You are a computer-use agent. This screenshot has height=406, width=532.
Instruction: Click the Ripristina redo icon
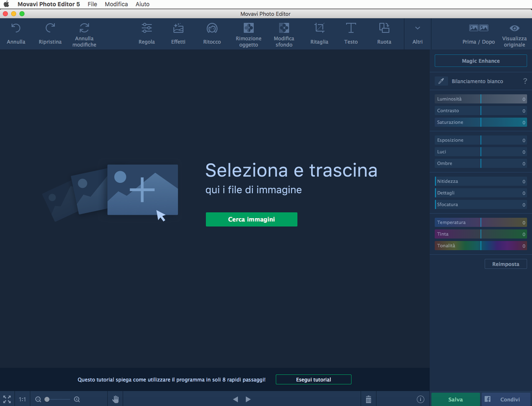coord(50,28)
